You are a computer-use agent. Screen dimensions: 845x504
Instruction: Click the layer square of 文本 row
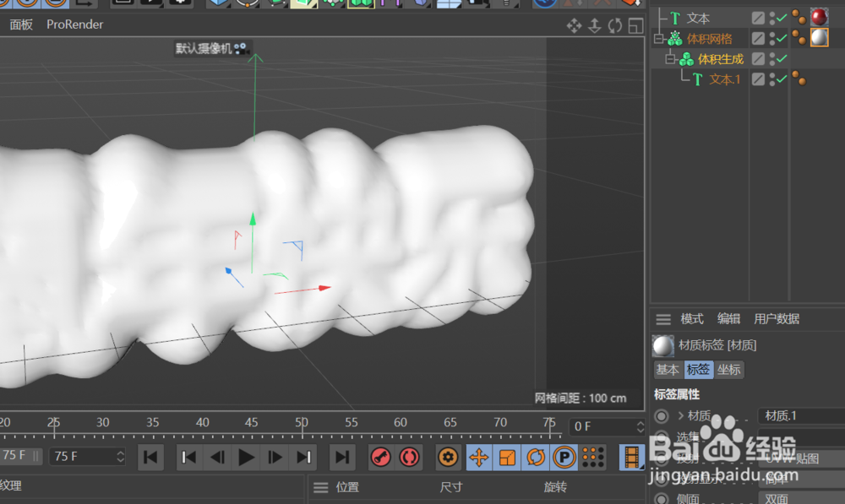point(758,19)
